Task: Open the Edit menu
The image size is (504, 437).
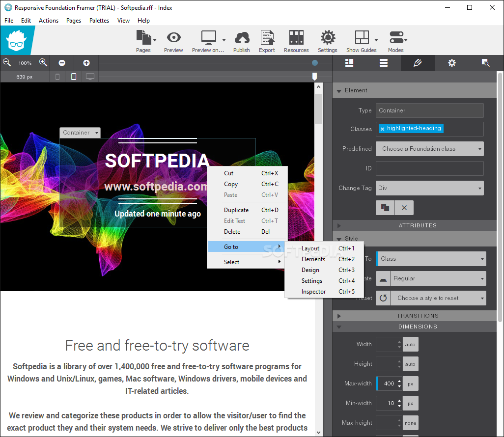Action: (x=26, y=21)
